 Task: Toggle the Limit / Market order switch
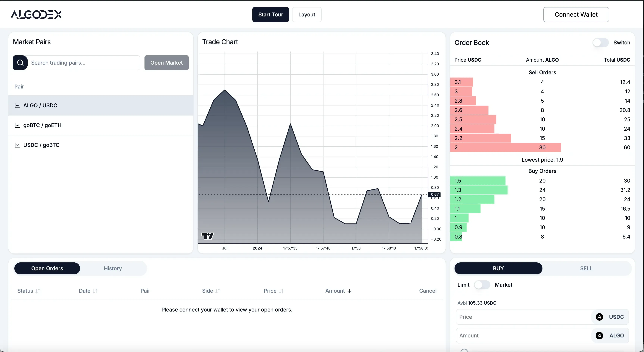pos(482,285)
